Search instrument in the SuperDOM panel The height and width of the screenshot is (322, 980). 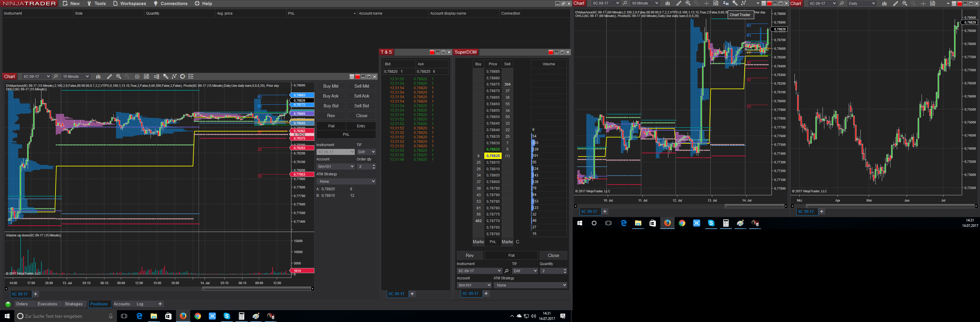506,271
